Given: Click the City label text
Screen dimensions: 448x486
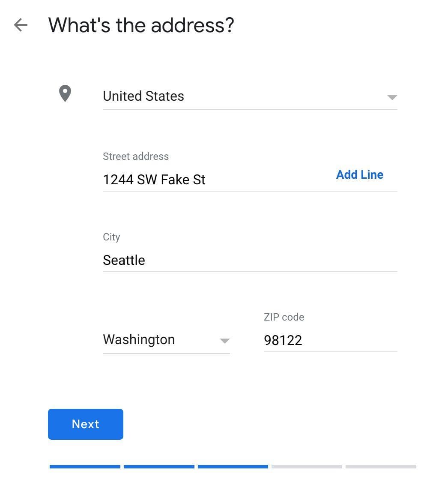Looking at the screenshot, I should [111, 237].
